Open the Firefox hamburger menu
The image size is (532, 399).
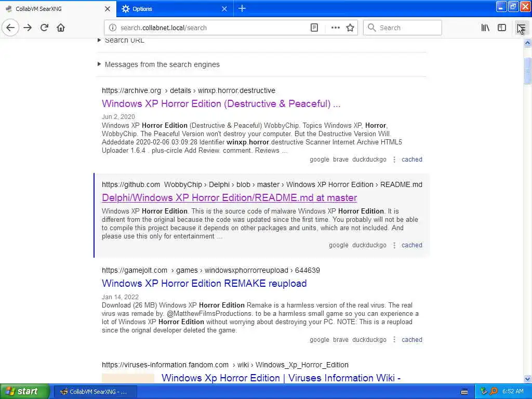click(x=522, y=28)
